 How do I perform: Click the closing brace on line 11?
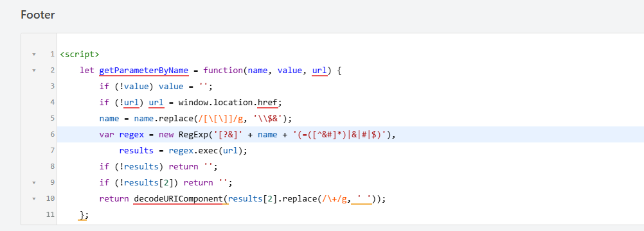pos(82,214)
